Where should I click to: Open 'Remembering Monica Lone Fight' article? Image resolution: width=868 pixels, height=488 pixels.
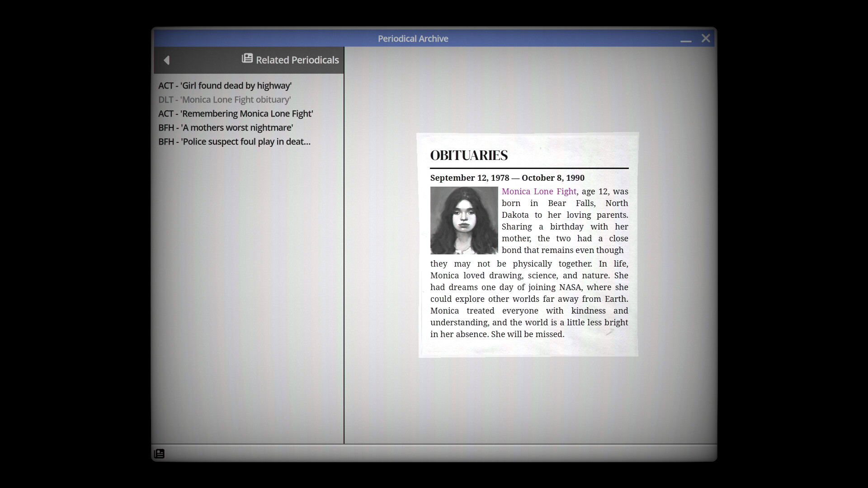click(x=235, y=113)
